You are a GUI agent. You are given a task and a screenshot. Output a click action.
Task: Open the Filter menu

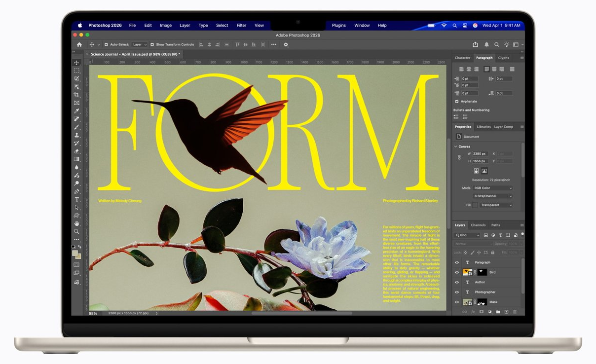click(x=241, y=25)
